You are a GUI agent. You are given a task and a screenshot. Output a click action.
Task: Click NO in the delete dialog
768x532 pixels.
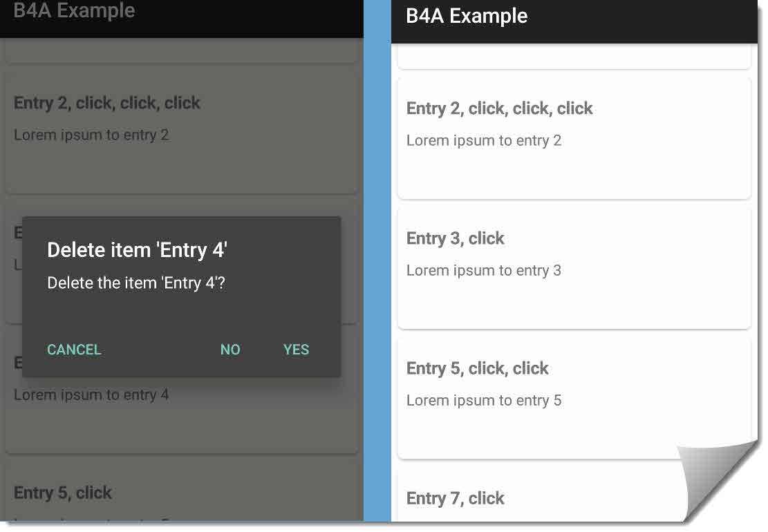230,350
